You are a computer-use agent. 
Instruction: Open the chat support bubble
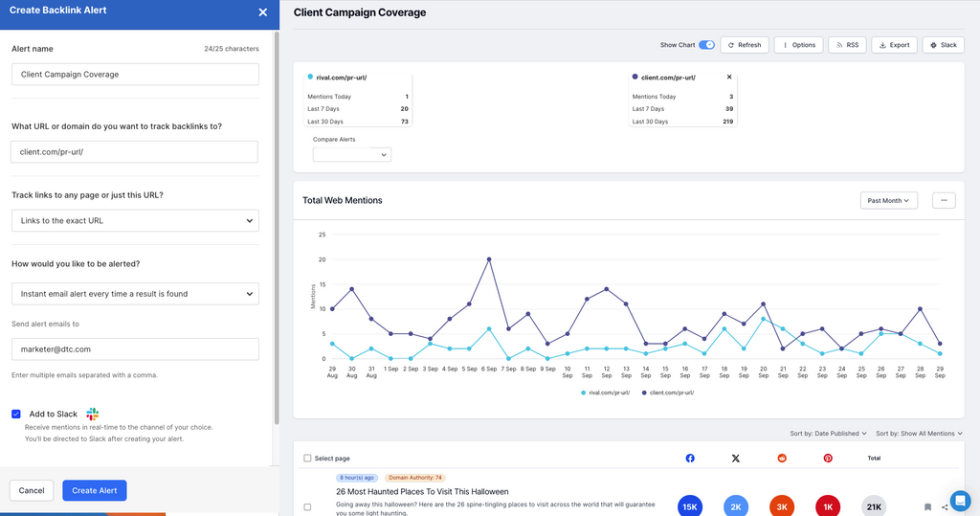(x=960, y=500)
